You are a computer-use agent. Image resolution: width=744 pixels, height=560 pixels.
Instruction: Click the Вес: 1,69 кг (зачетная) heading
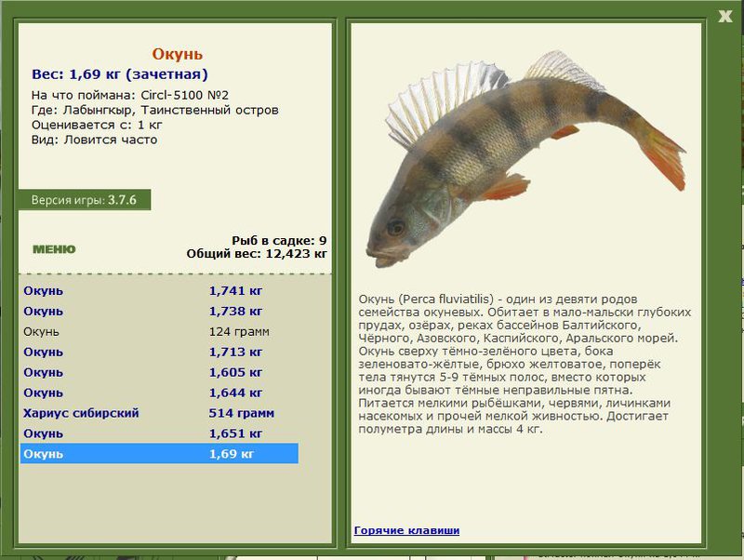pos(120,74)
